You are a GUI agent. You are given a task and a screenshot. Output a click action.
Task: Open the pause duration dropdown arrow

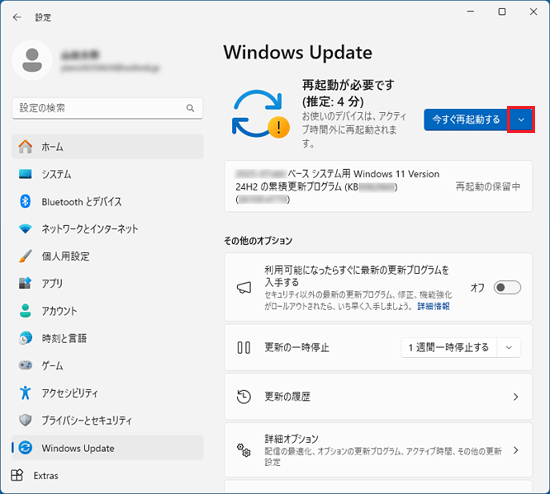[509, 347]
